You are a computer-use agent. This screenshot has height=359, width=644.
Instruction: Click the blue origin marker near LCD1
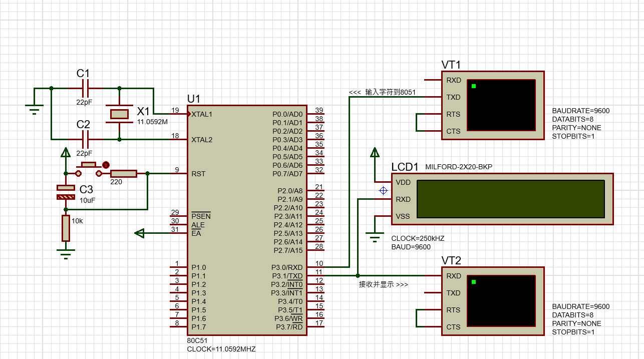pos(383,190)
